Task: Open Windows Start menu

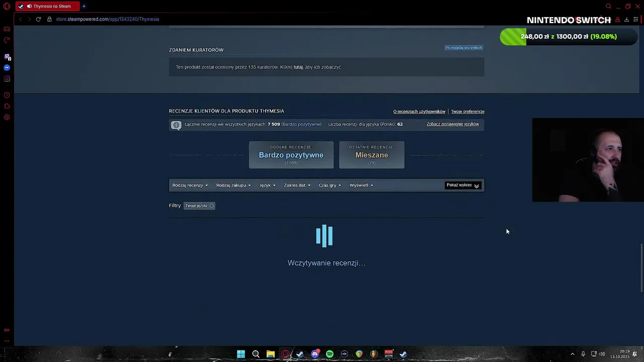Action: pos(241,354)
